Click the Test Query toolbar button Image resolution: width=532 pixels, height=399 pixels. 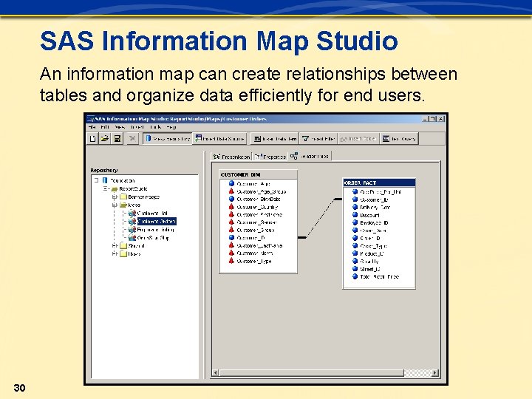[399, 138]
